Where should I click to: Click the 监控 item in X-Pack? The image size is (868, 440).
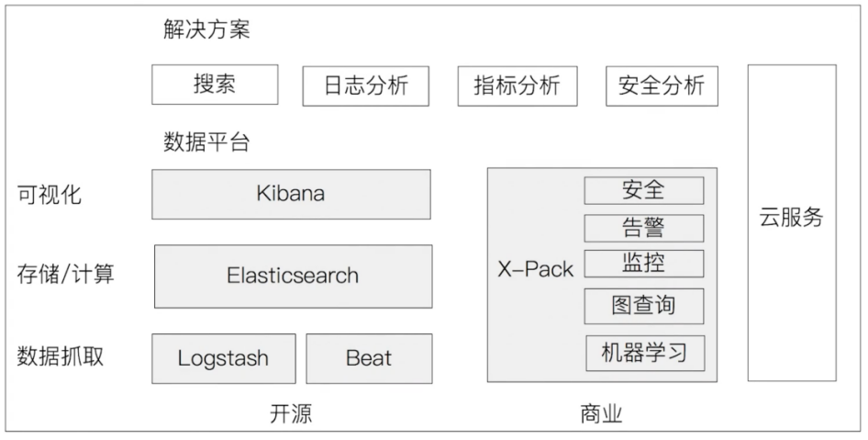point(644,264)
